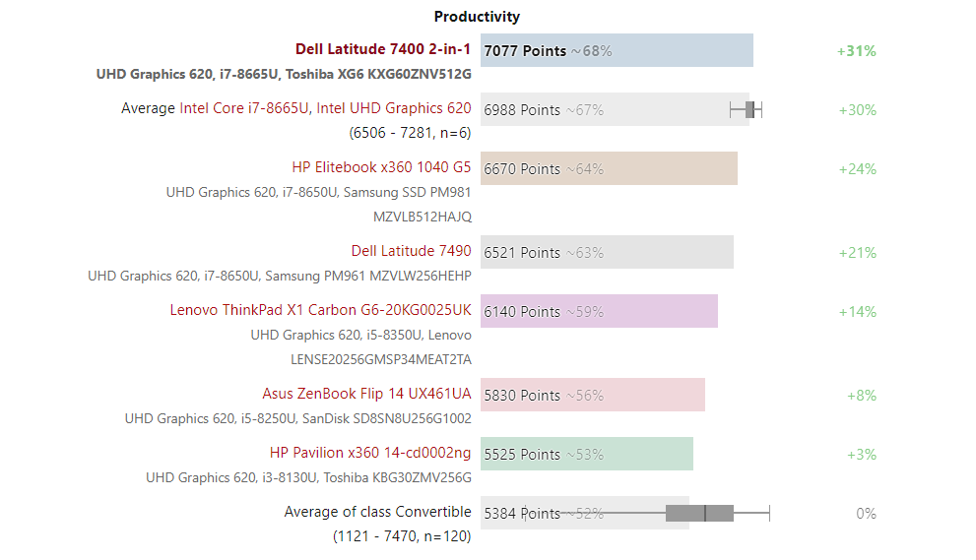Image resolution: width=976 pixels, height=560 pixels.
Task: Click the +24% difference value
Action: [857, 169]
